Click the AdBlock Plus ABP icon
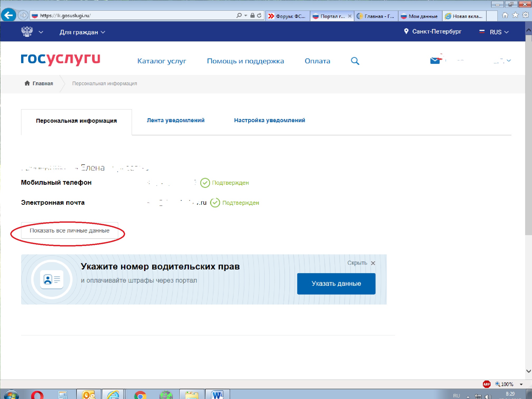Screen dimensions: 532x399 (487, 384)
